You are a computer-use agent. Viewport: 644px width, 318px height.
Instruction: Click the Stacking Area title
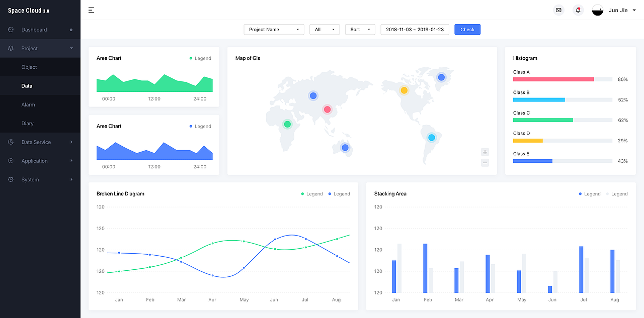click(390, 194)
